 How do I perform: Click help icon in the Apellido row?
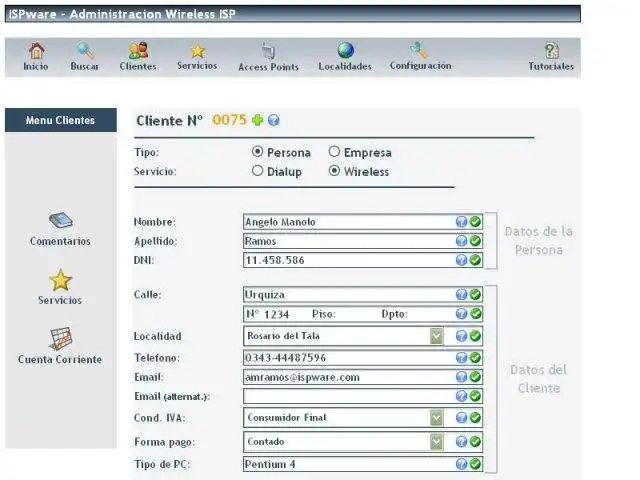point(461,241)
